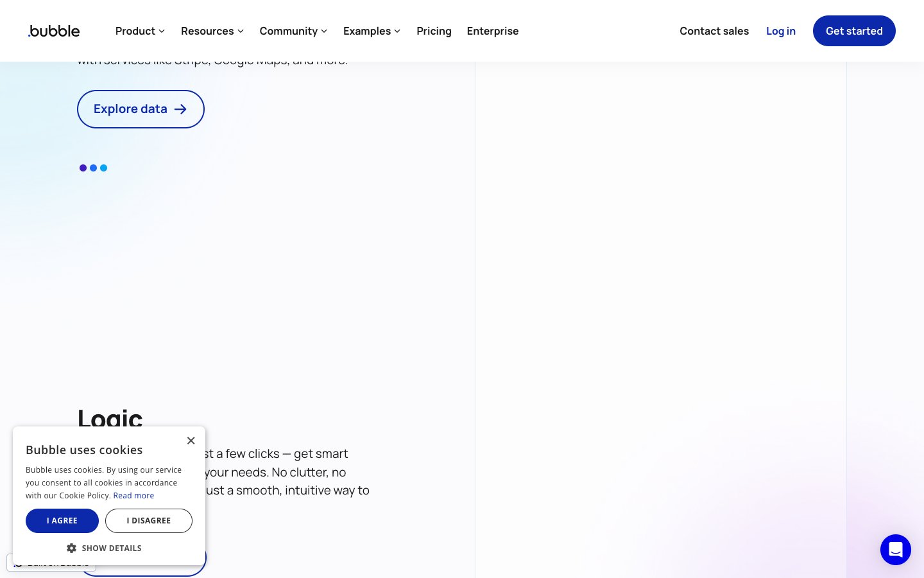Click the last light-blue indicator dot
The width and height of the screenshot is (924, 578).
click(104, 168)
